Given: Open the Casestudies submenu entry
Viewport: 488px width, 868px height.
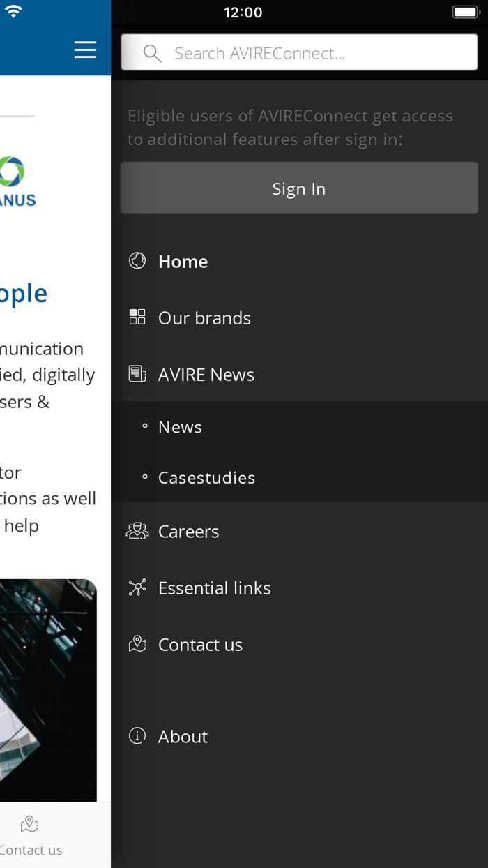Looking at the screenshot, I should point(206,477).
